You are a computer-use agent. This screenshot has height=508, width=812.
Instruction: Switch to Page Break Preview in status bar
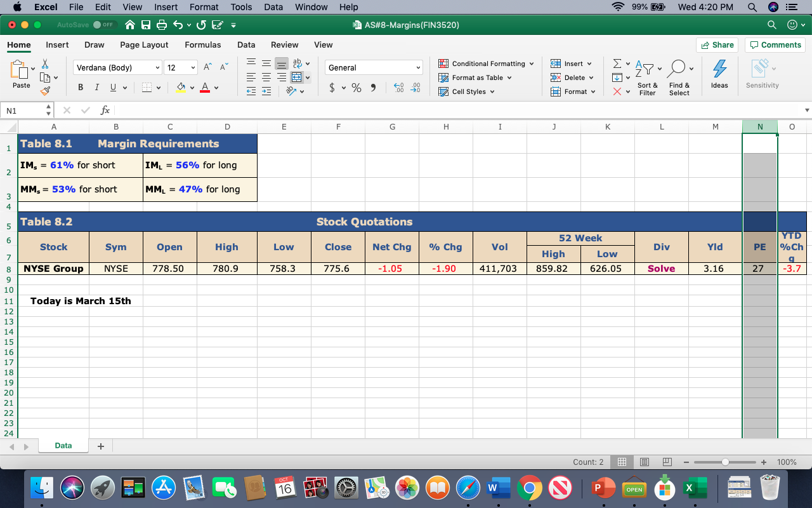[667, 462]
